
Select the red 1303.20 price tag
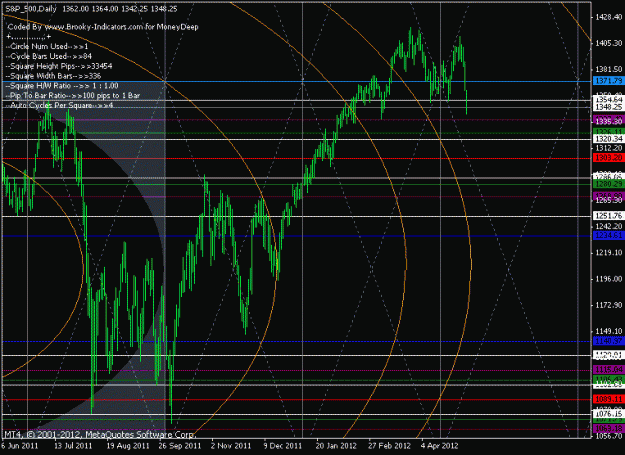click(609, 158)
